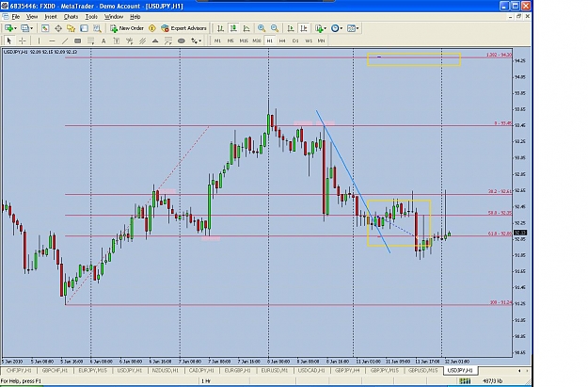
Task: Expand the New Chart dropdown arrow
Action: pyautogui.click(x=15, y=28)
